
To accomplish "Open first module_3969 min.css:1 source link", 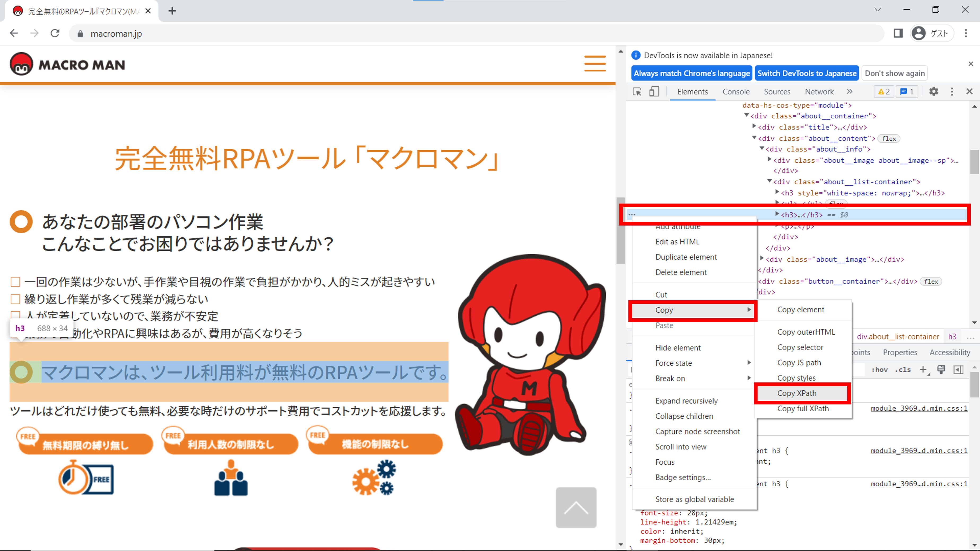I will (919, 408).
